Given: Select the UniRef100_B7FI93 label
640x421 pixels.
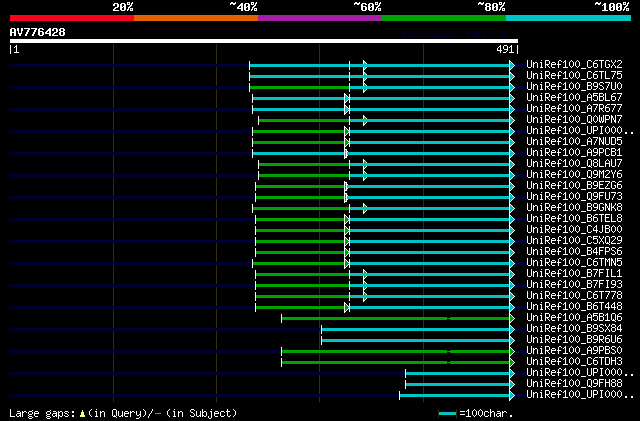Looking at the screenshot, I should [x=574, y=285].
